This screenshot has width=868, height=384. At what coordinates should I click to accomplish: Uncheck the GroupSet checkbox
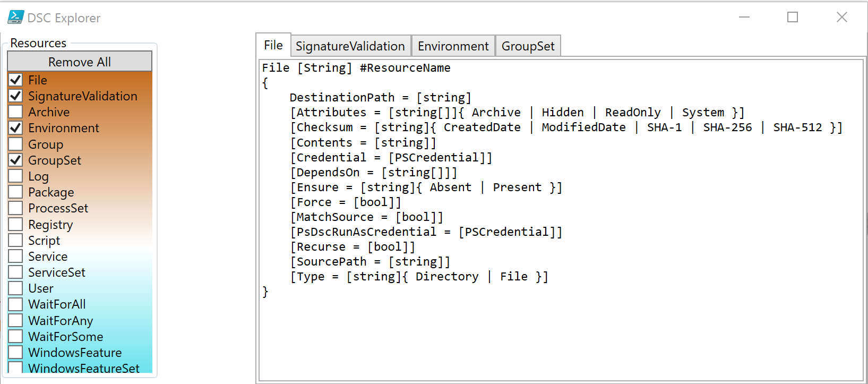[x=15, y=160]
